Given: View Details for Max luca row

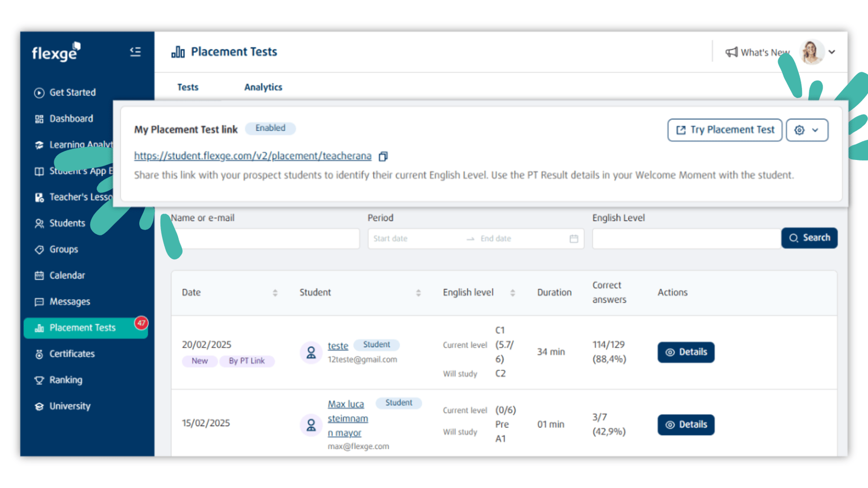Looking at the screenshot, I should pos(686,425).
